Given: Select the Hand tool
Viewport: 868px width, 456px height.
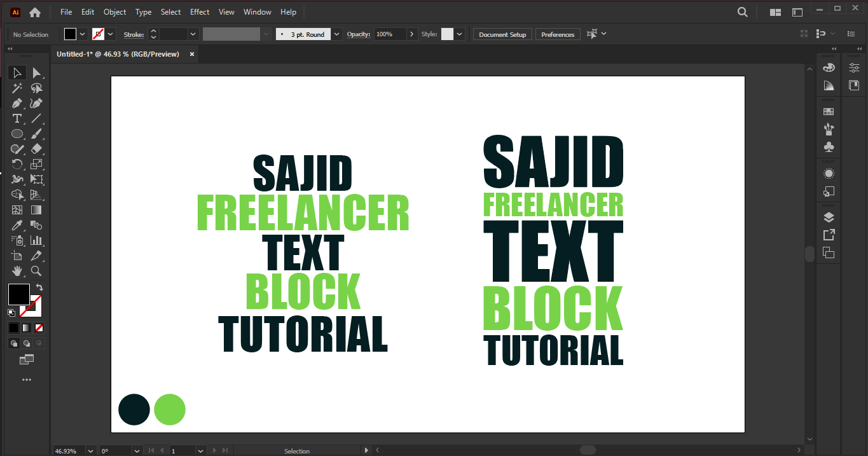Looking at the screenshot, I should click(17, 271).
